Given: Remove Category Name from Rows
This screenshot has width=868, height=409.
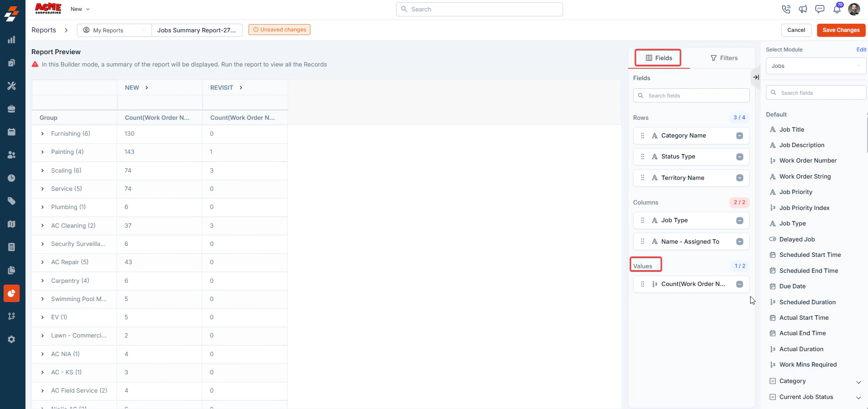Looking at the screenshot, I should coord(740,136).
